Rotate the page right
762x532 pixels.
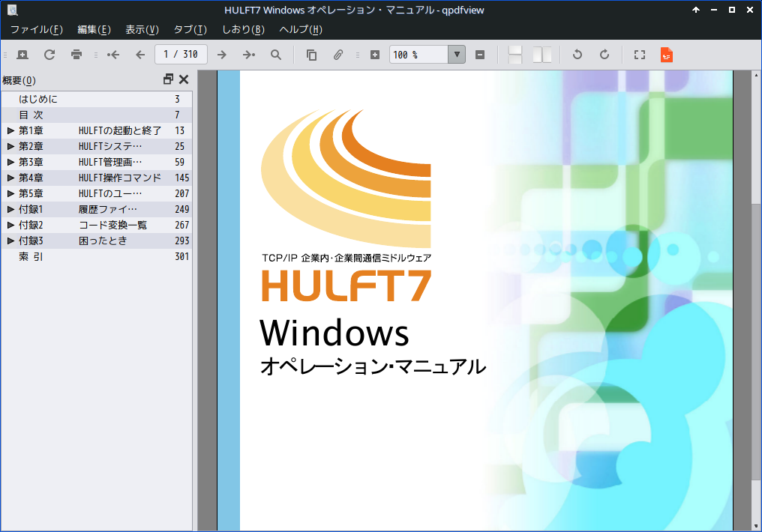[604, 55]
